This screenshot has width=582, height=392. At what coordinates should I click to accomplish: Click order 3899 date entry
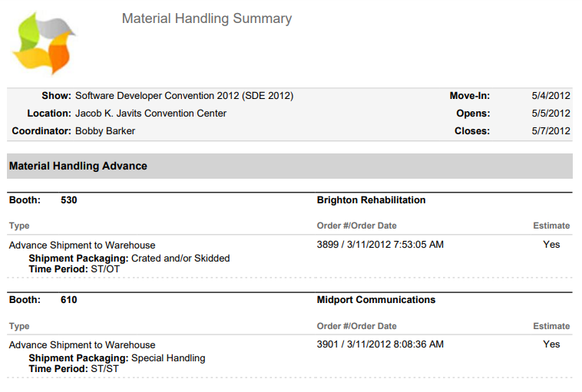[380, 245]
